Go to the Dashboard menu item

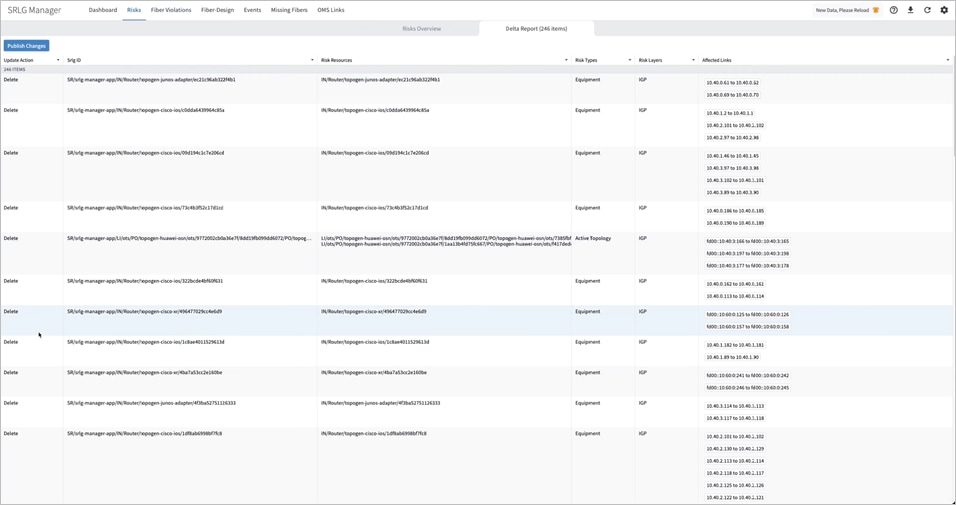click(103, 10)
